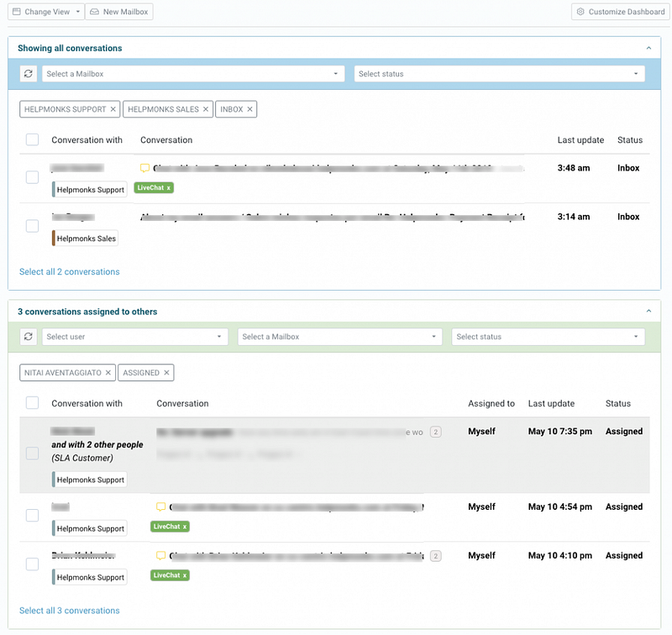Remove the HELPMONKS SUPPORT filter tag
This screenshot has height=635, width=672.
(113, 109)
